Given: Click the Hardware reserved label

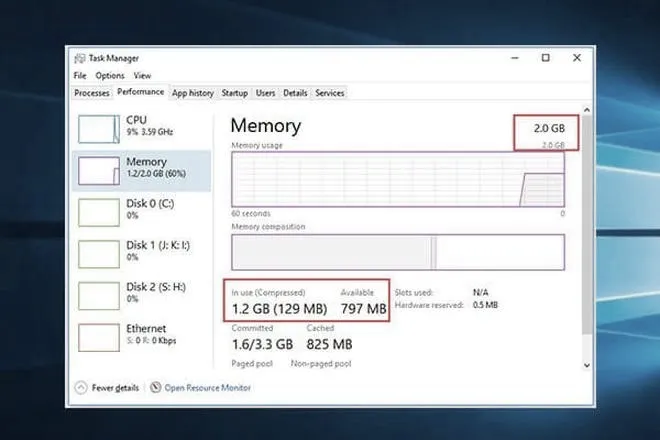Looking at the screenshot, I should [429, 305].
